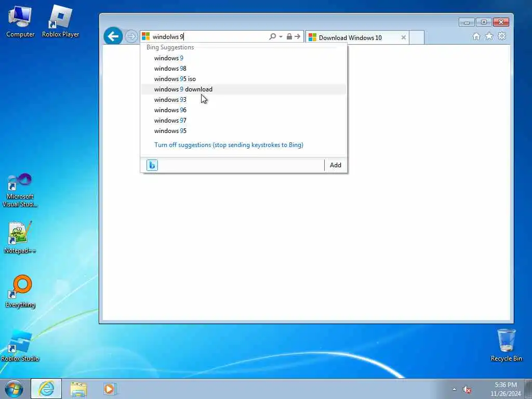Viewport: 532px width, 399px height.
Task: Choose the last suggestion "windows 95"
Action: [244, 131]
